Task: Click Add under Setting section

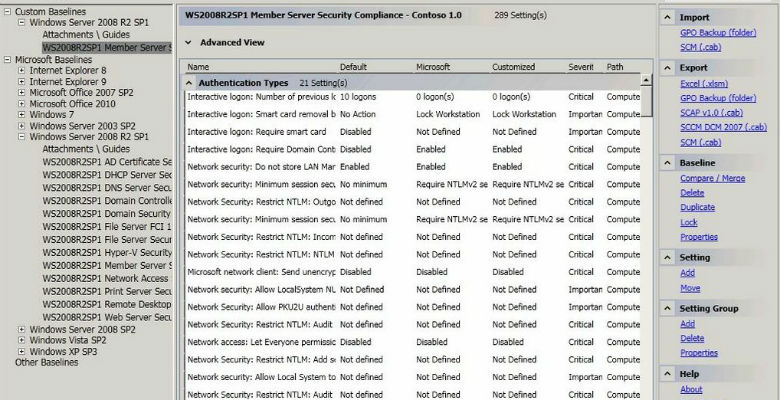Action: (687, 273)
